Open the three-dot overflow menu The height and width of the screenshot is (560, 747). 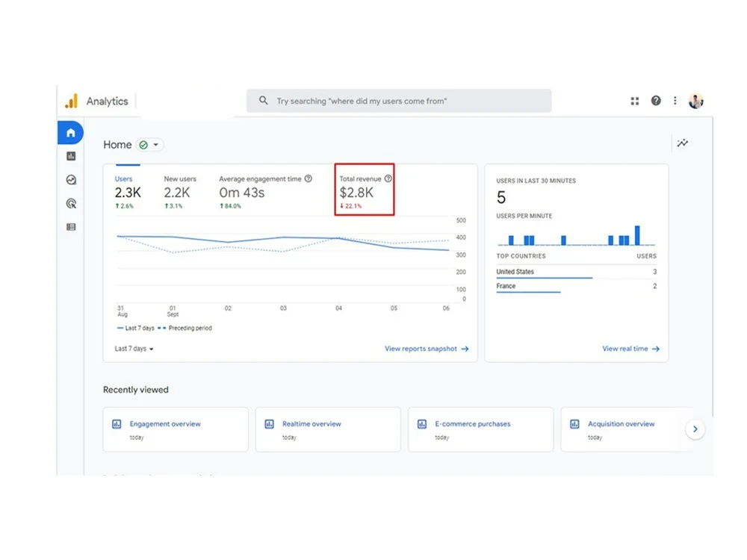pos(675,100)
